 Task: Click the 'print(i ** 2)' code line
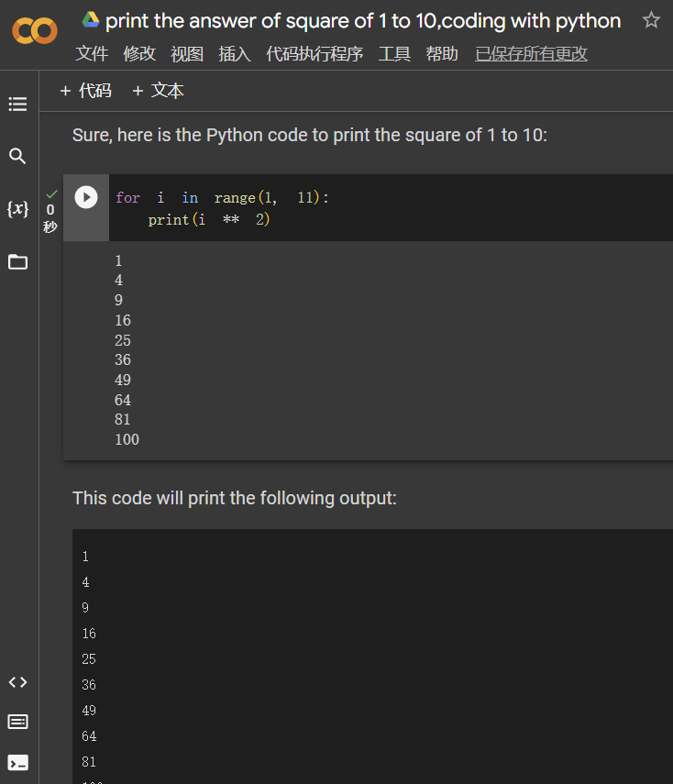click(x=209, y=219)
